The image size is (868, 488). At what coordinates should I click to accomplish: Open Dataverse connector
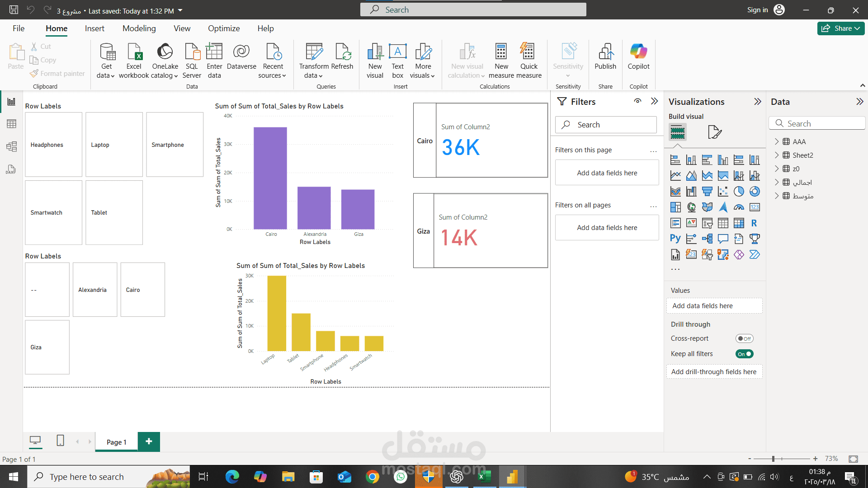(x=241, y=57)
